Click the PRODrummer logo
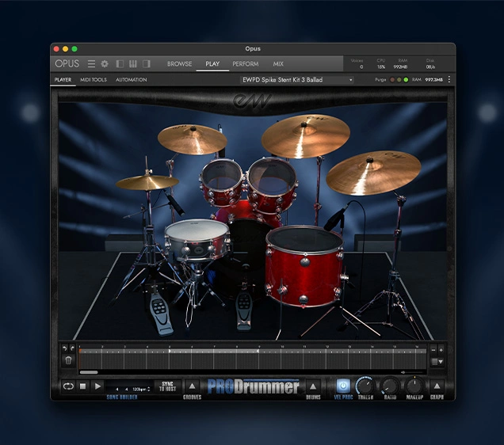The width and height of the screenshot is (504, 445). [x=254, y=387]
